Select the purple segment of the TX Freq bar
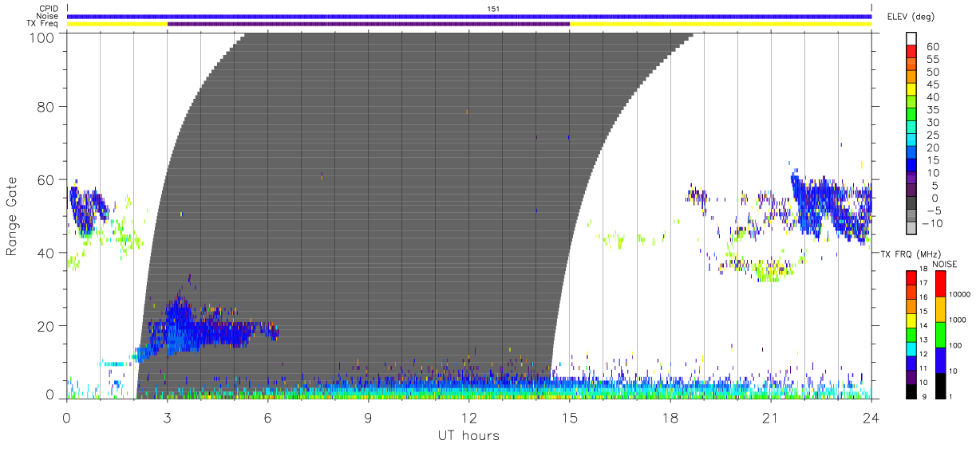Screen dimensions: 980x452 coord(369,24)
